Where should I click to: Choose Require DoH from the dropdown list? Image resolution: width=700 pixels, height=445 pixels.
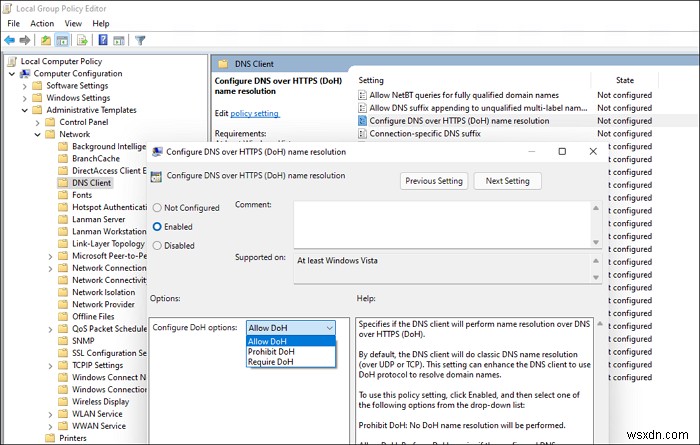[x=271, y=362]
